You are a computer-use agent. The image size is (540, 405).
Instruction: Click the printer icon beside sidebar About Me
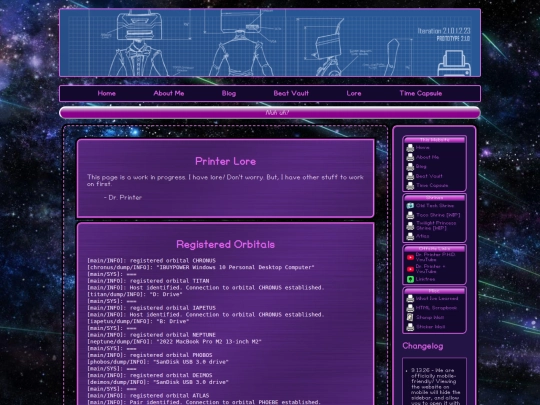[x=410, y=157]
